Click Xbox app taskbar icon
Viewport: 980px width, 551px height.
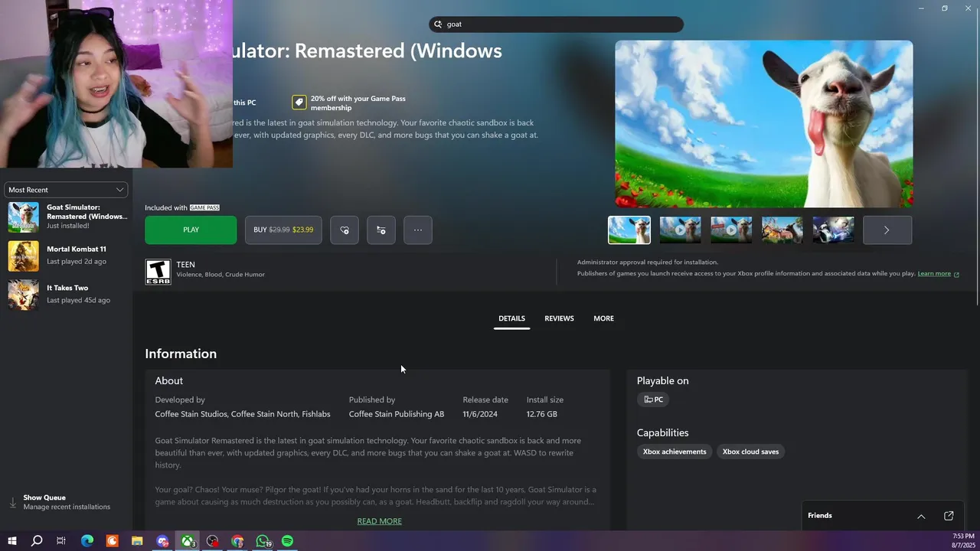[188, 541]
